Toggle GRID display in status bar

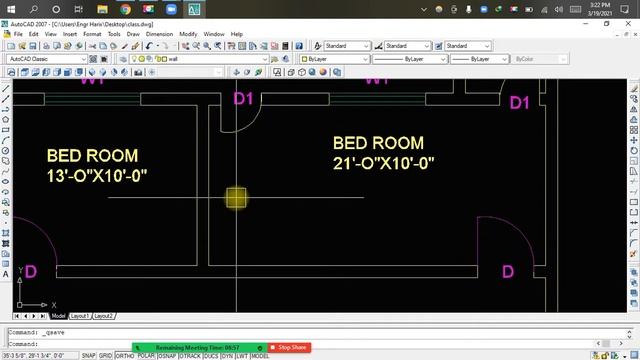pos(105,356)
